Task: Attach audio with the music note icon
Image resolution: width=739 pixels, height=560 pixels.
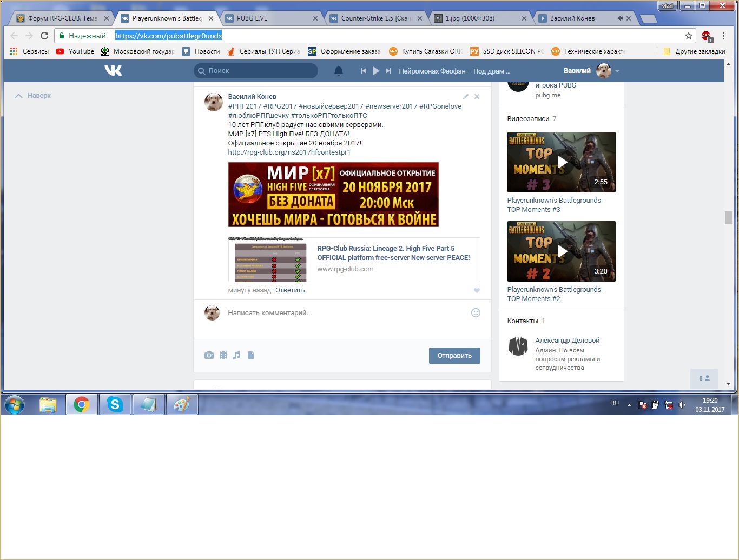Action: click(236, 355)
